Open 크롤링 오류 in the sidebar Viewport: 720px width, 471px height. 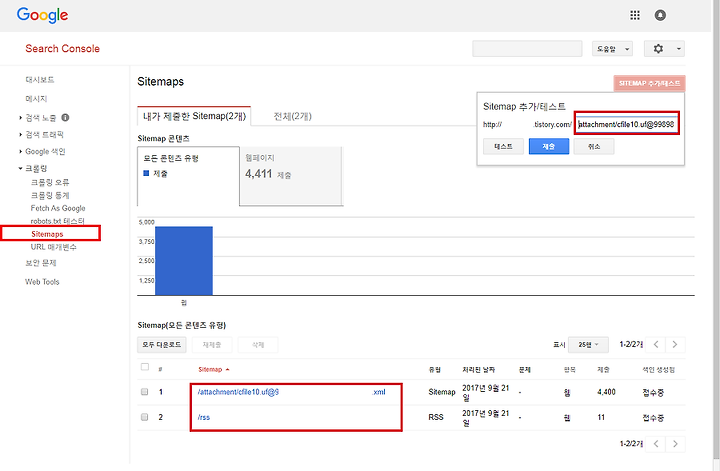pyautogui.click(x=50, y=182)
